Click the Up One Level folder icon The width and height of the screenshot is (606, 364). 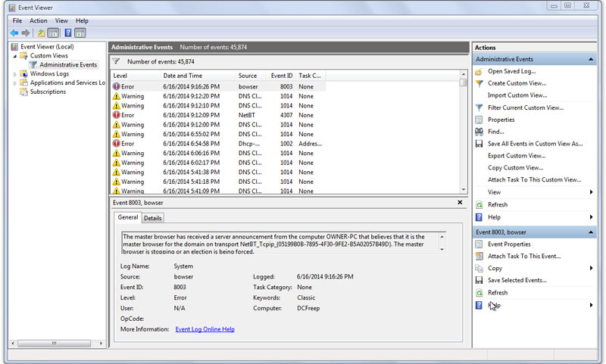(42, 33)
